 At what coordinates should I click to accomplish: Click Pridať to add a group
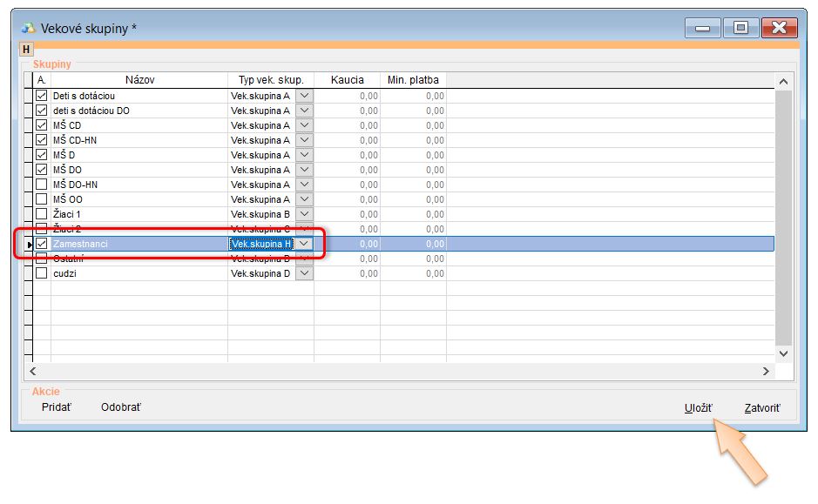57,407
